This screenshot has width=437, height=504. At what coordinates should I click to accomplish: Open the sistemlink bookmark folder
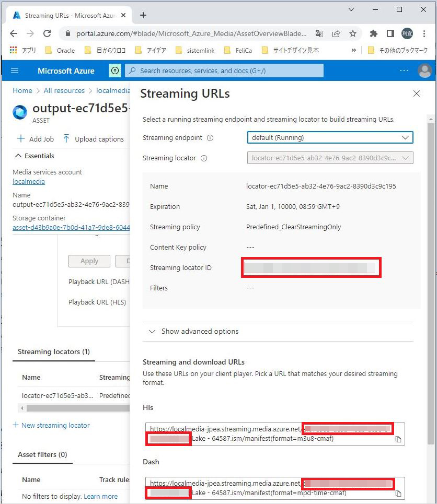coord(195,50)
